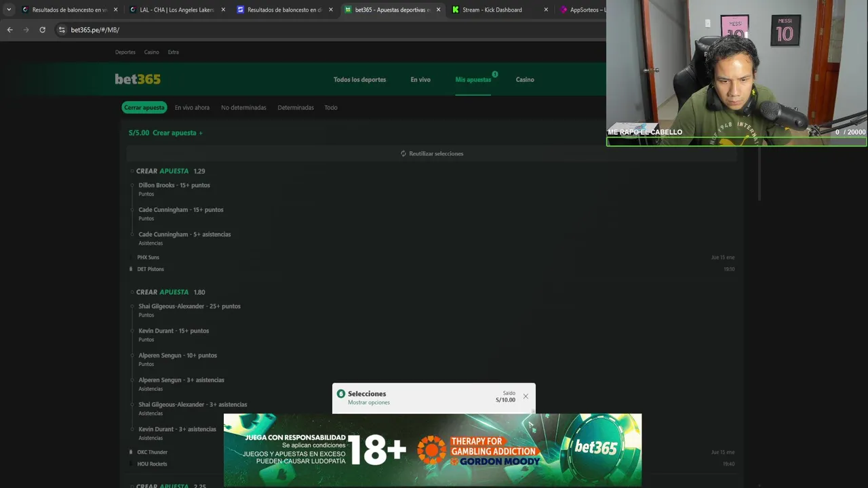Go to En vivo section

coord(420,79)
